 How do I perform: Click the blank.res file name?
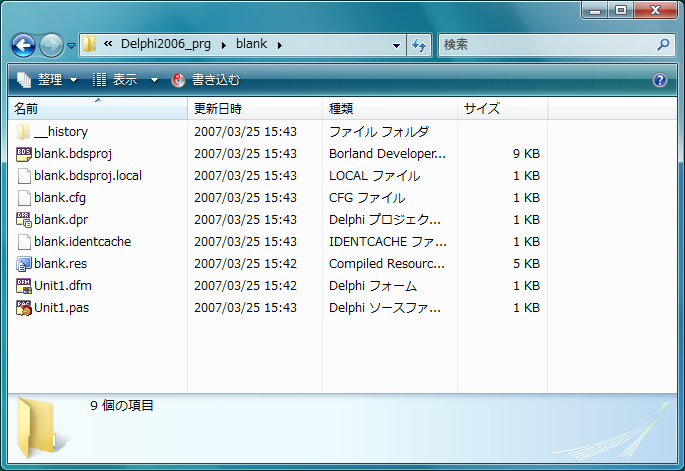61,264
